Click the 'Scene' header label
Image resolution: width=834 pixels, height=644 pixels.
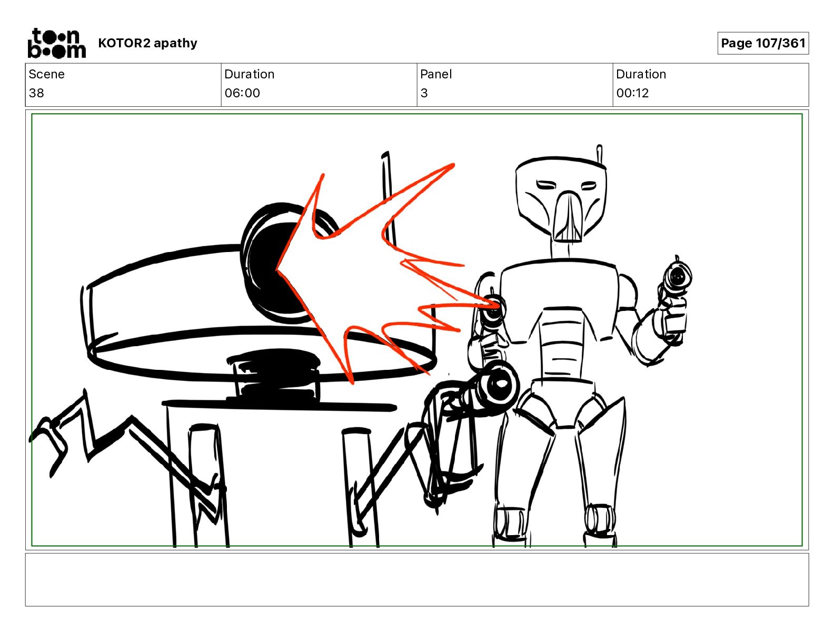pyautogui.click(x=46, y=74)
